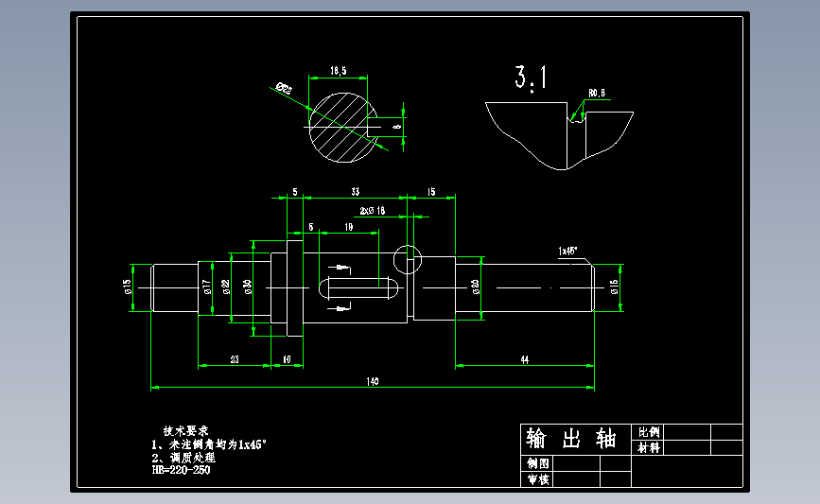Select the 审核 cell in the title block
Screen dimensions: 820x504
click(537, 479)
